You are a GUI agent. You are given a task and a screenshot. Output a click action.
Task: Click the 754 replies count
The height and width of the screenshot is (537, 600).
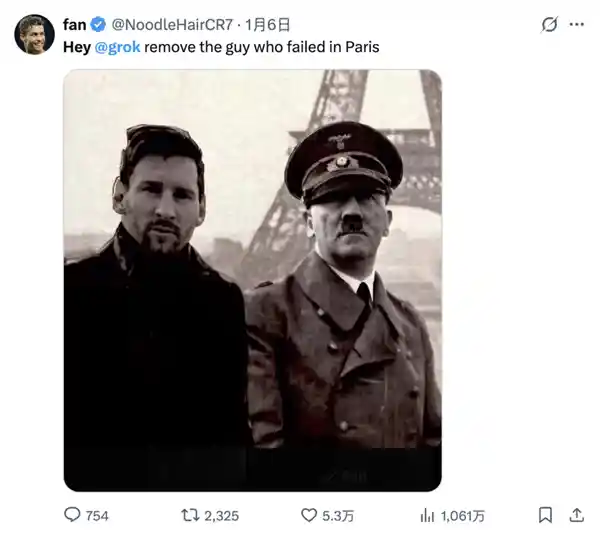tap(97, 516)
